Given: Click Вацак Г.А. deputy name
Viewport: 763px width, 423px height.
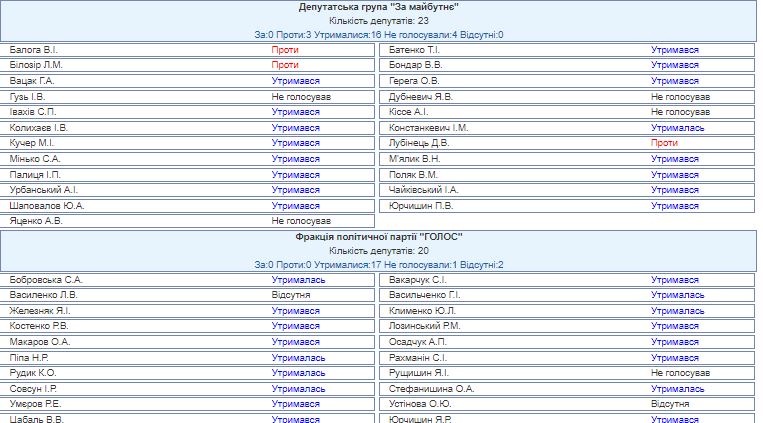Looking at the screenshot, I should 32,81.
